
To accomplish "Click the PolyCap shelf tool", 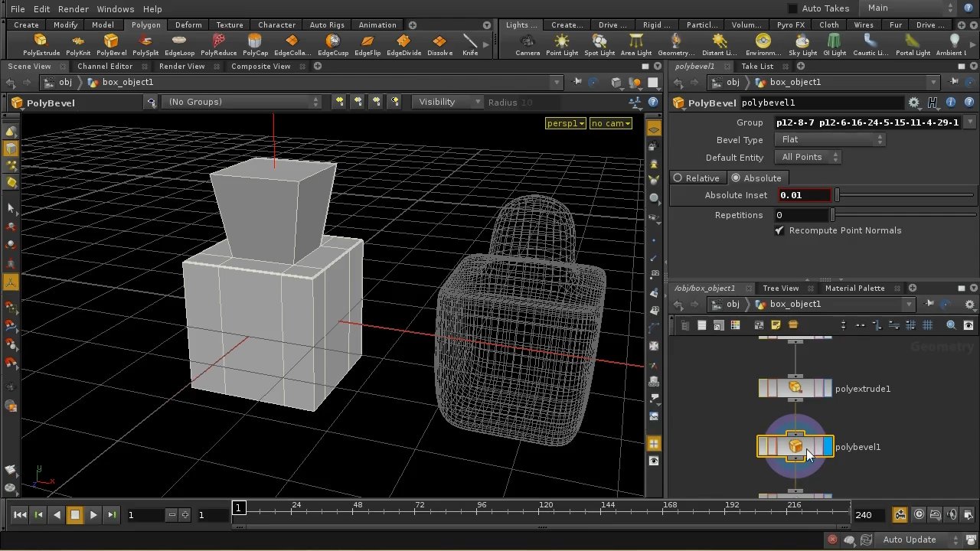I will [x=255, y=45].
